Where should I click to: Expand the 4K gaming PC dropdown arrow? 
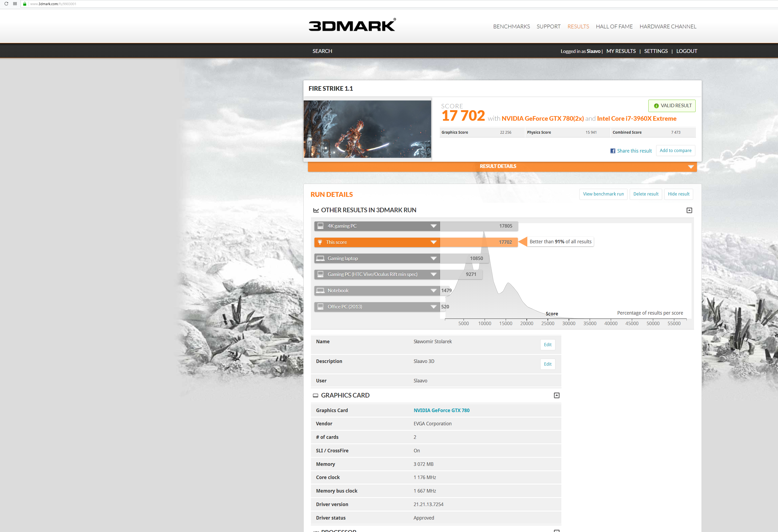click(434, 226)
